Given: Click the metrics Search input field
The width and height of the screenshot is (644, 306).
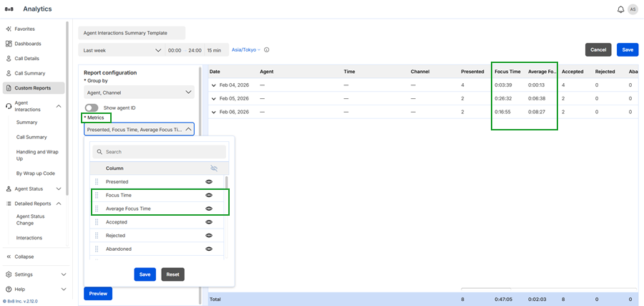Looking at the screenshot, I should click(160, 152).
